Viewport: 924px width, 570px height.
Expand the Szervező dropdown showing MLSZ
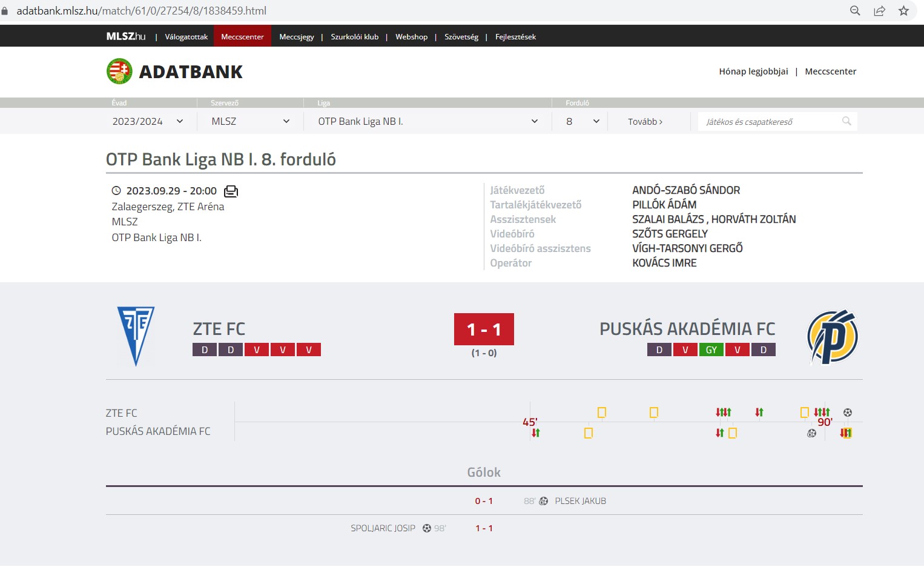[x=251, y=121]
